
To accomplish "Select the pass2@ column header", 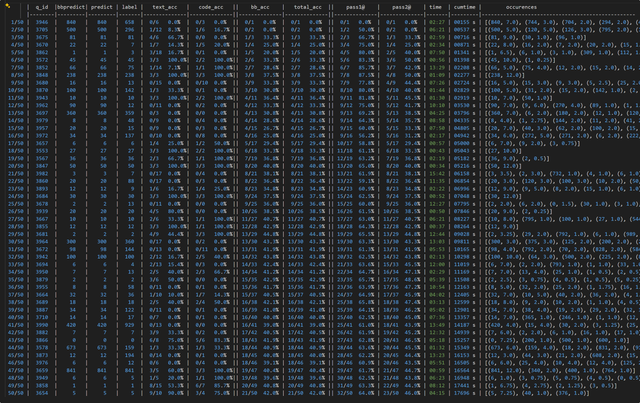I will pyautogui.click(x=402, y=7).
